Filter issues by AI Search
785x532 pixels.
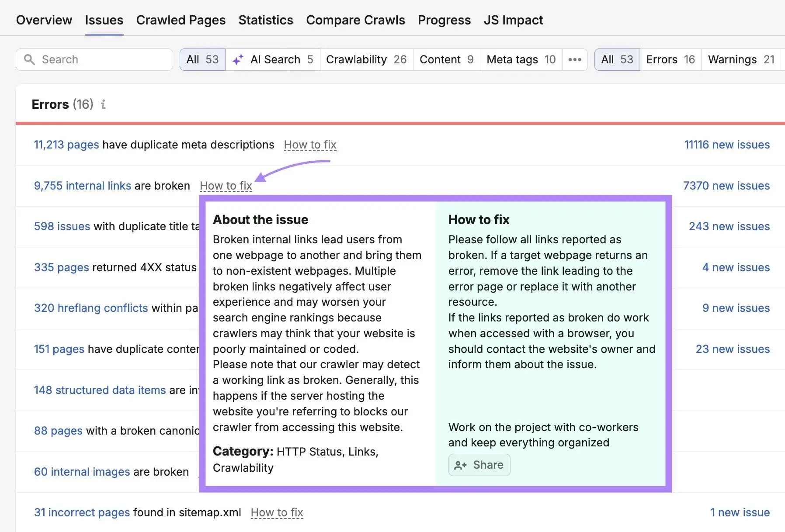point(273,59)
